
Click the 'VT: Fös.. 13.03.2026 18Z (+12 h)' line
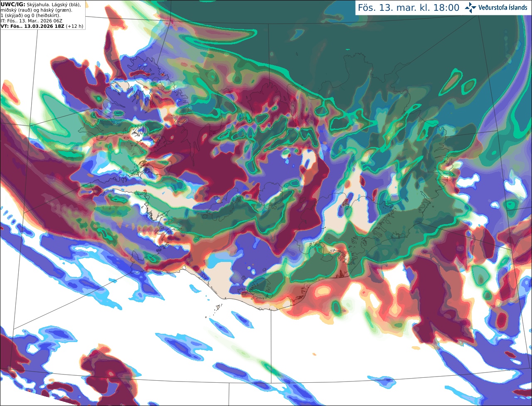click(x=42, y=26)
